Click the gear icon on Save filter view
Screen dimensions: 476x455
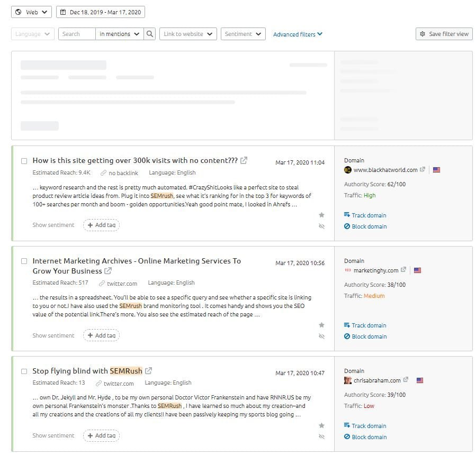(423, 34)
